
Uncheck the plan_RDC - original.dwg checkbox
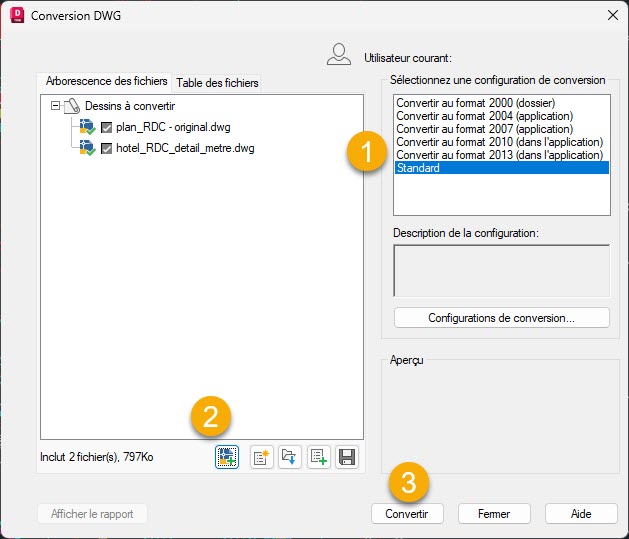click(x=107, y=127)
